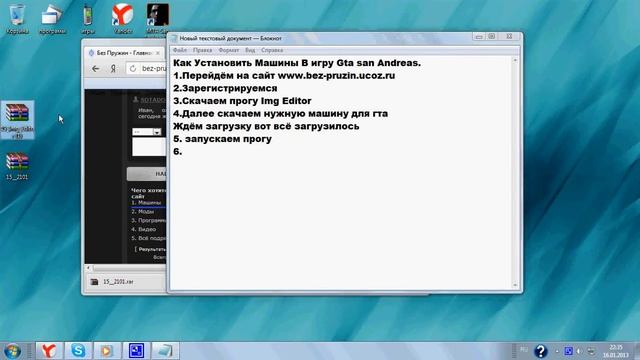The height and width of the screenshot is (360, 640).
Task: Select the 15__2101 archive on desktop
Action: point(17,166)
